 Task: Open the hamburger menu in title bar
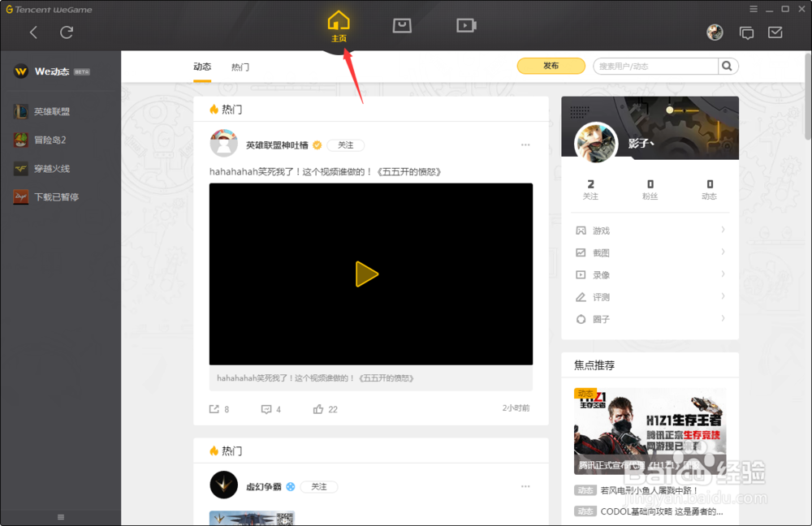(x=754, y=9)
